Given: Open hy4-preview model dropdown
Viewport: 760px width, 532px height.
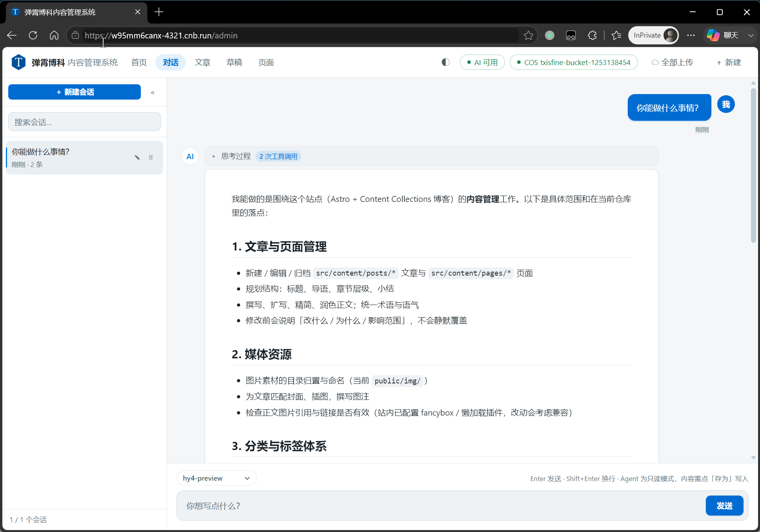Looking at the screenshot, I should (217, 478).
